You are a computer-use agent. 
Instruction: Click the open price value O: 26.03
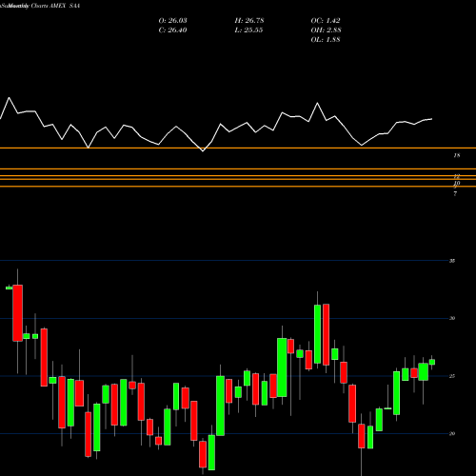pyautogui.click(x=172, y=21)
